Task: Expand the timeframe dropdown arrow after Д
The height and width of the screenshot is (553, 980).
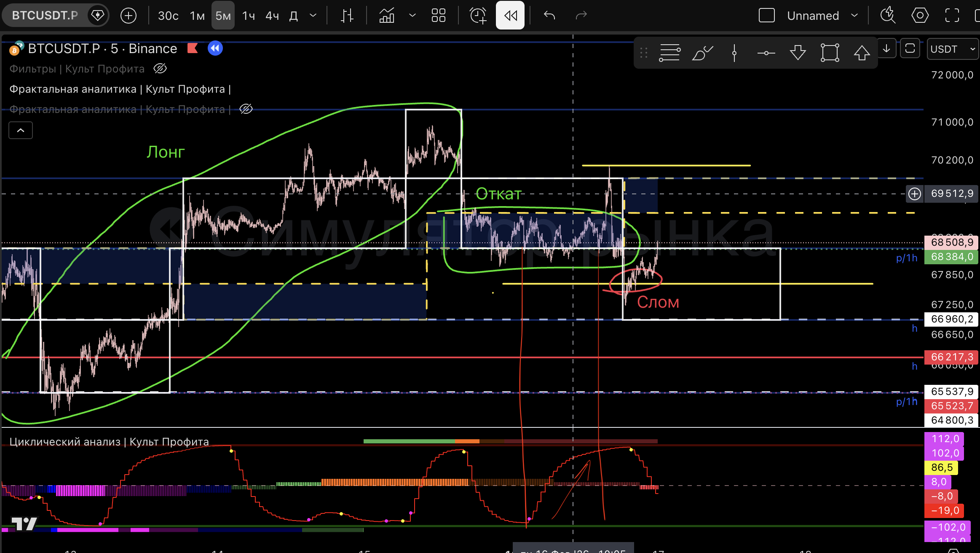Action: click(x=313, y=16)
